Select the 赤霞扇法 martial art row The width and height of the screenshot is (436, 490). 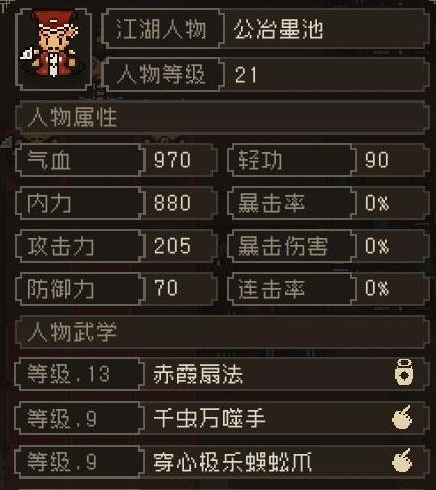pyautogui.click(x=222, y=373)
